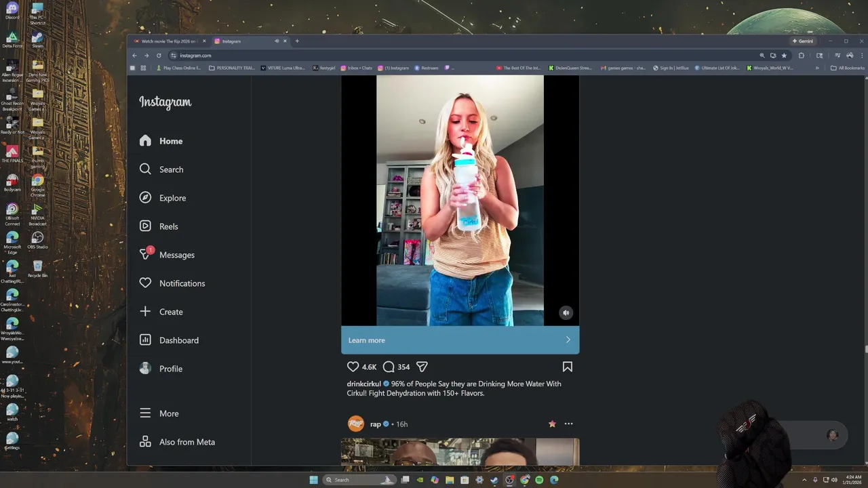
Task: Open the NVIDIA Broadcast desktop icon
Action: [x=37, y=215]
